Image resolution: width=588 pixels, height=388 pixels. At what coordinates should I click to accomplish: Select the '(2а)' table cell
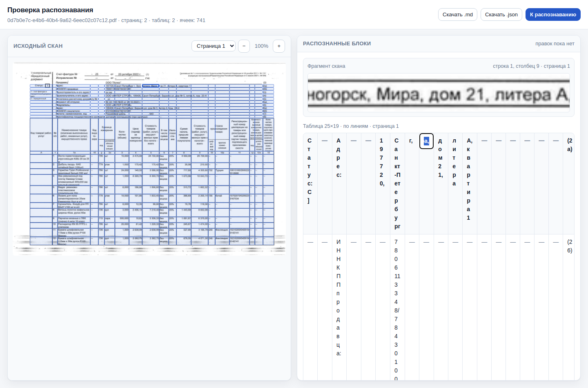[x=569, y=184]
